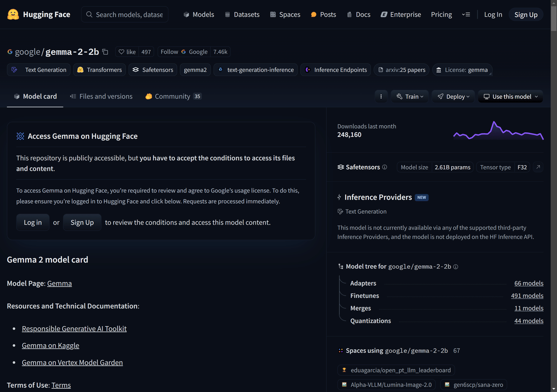The height and width of the screenshot is (392, 557).
Task: Click the Community 35 count badge
Action: pyautogui.click(x=197, y=96)
